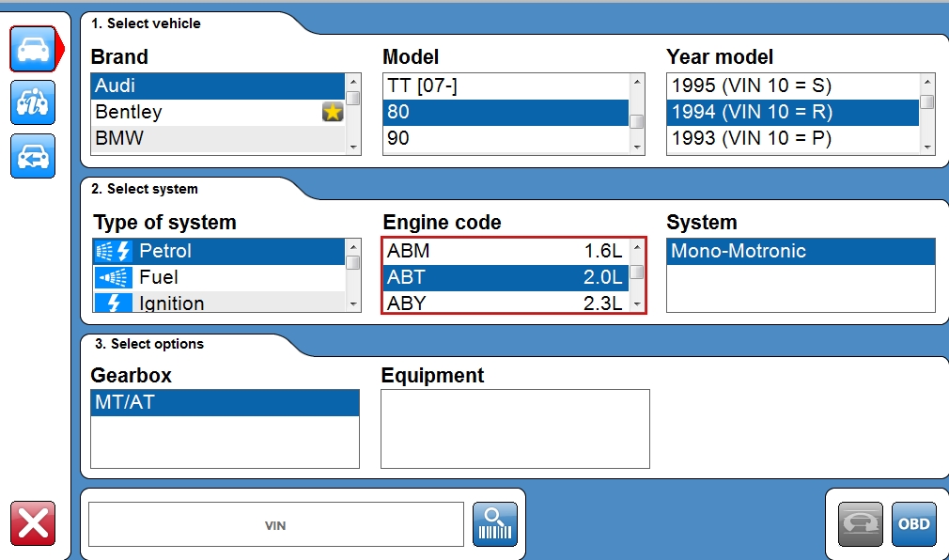Click the grey car connection icon
Image resolution: width=949 pixels, height=560 pixels.
tap(860, 523)
